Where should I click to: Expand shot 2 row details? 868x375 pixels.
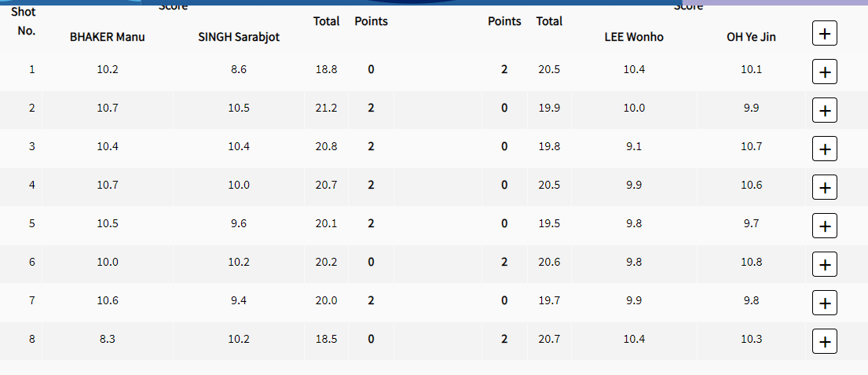point(824,110)
